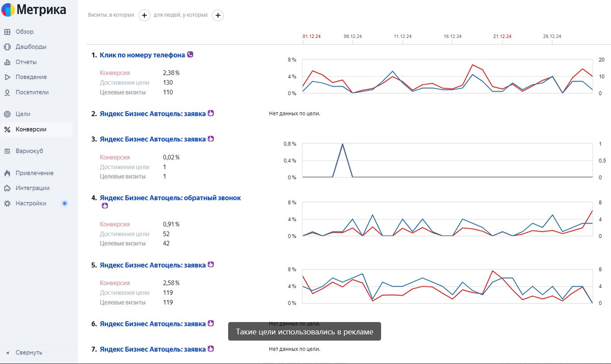Click the Вариокуб icon
The image size is (611, 364).
7,151
